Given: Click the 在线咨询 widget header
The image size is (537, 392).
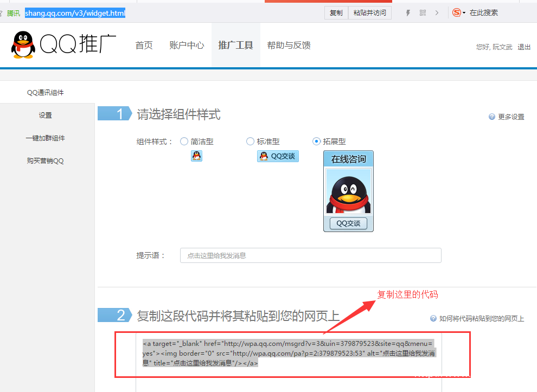Looking at the screenshot, I should (348, 159).
